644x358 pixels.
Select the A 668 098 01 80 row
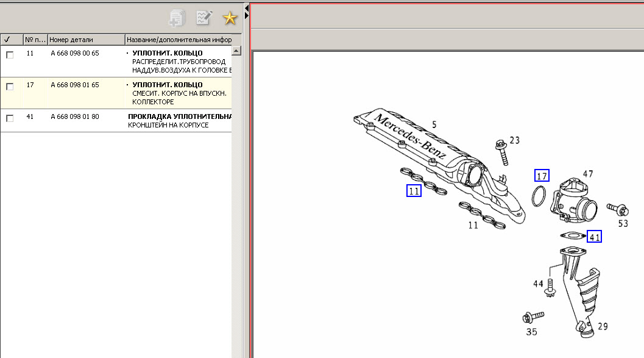75,116
